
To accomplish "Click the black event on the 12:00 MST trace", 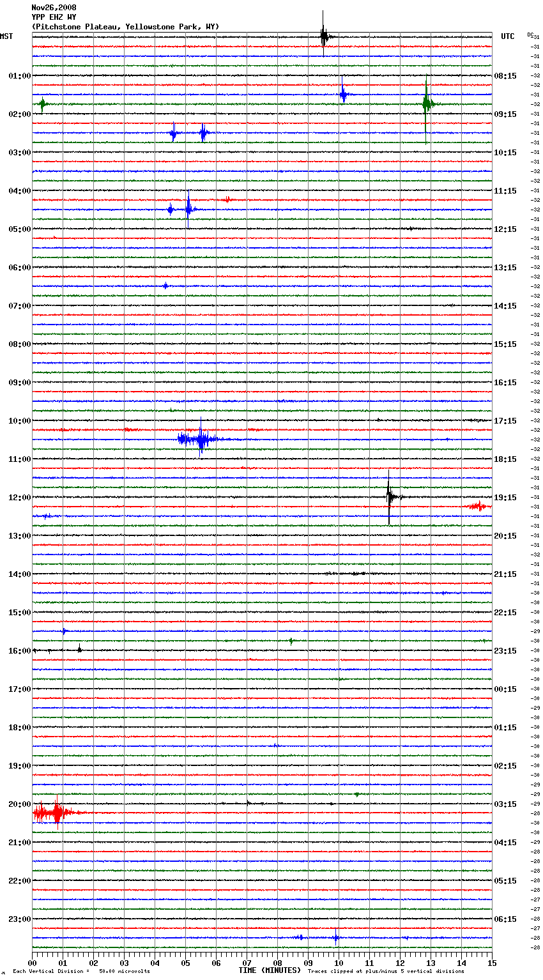I will pos(390,497).
